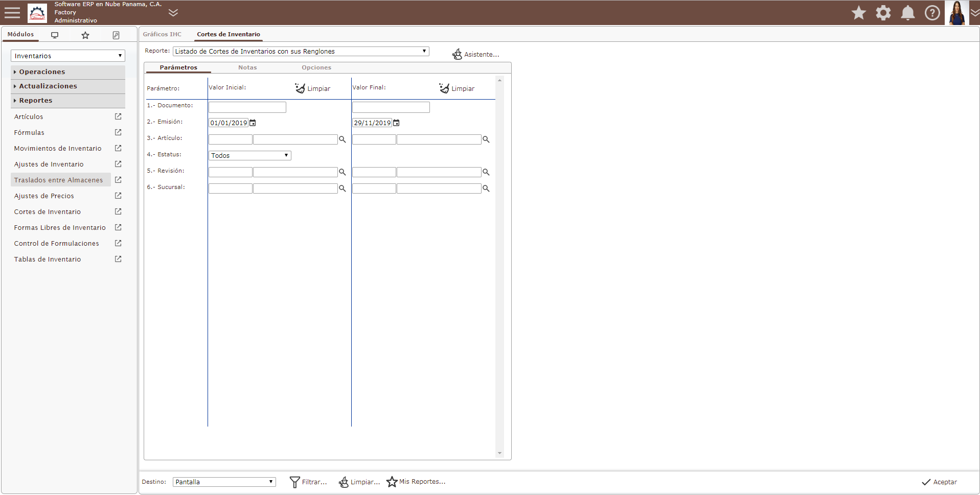Screen dimensions: 980x495
Task: Expand the company selector chevron
Action: coord(173,13)
